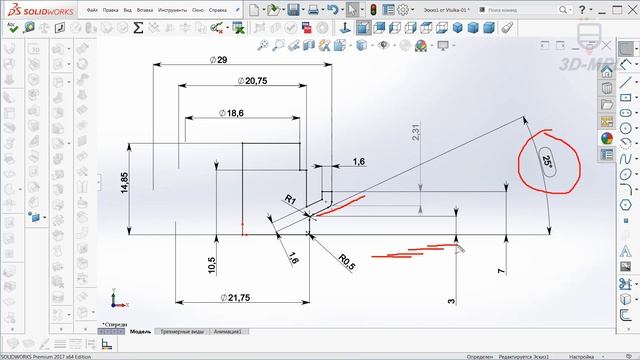Select the Ellipse sketch tool
This screenshot has height=360, width=640.
[625, 175]
